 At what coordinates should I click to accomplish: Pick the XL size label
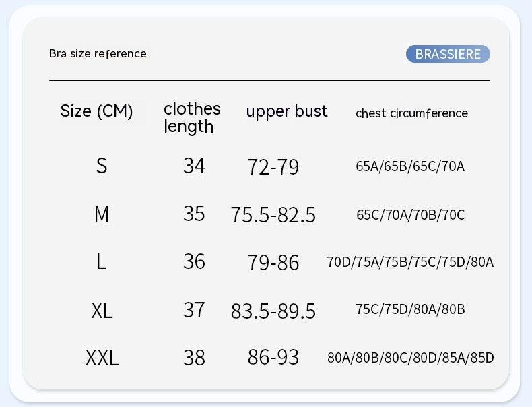[x=102, y=310]
